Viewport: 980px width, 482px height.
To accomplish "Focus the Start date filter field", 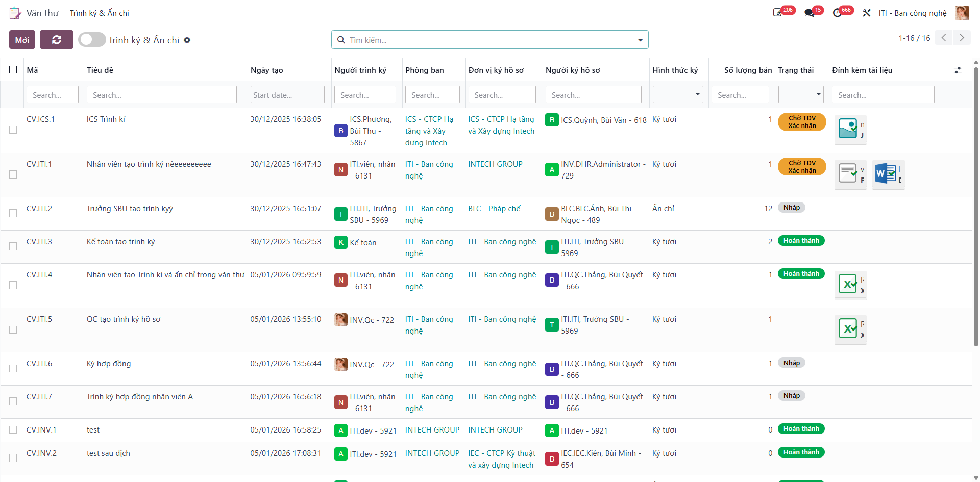I will click(287, 95).
